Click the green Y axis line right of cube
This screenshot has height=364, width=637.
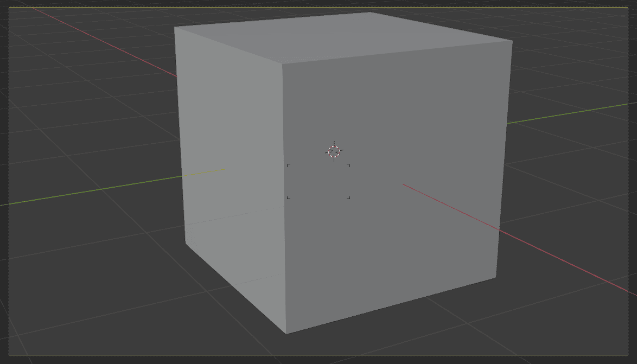(570, 113)
